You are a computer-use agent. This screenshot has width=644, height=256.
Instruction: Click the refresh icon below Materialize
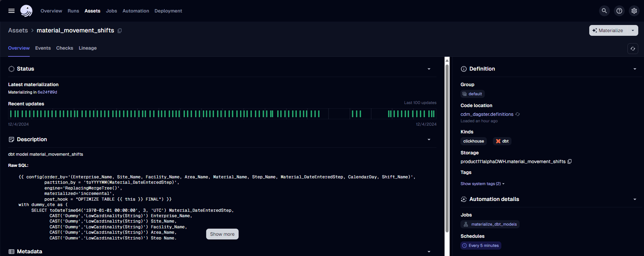(x=633, y=49)
